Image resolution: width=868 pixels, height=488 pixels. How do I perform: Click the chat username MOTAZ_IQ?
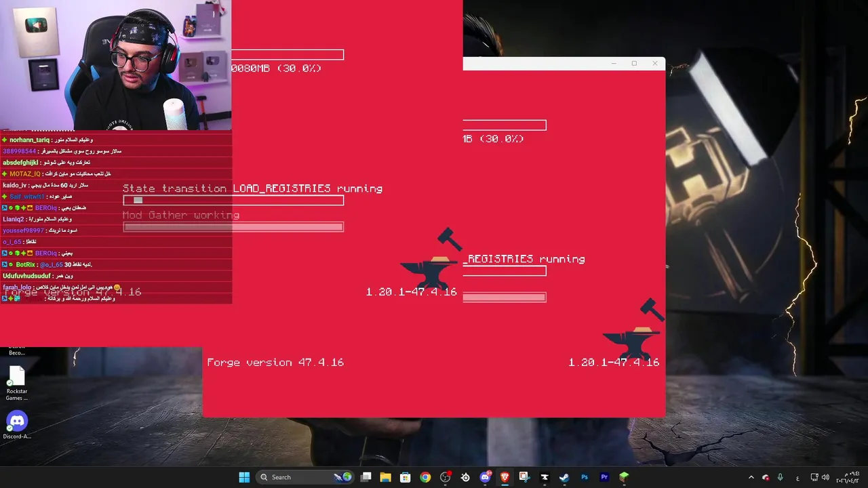pos(25,174)
